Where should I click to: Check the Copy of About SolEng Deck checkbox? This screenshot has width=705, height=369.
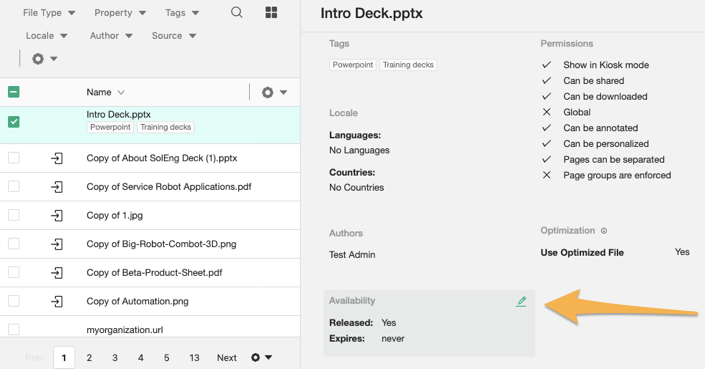tap(13, 158)
